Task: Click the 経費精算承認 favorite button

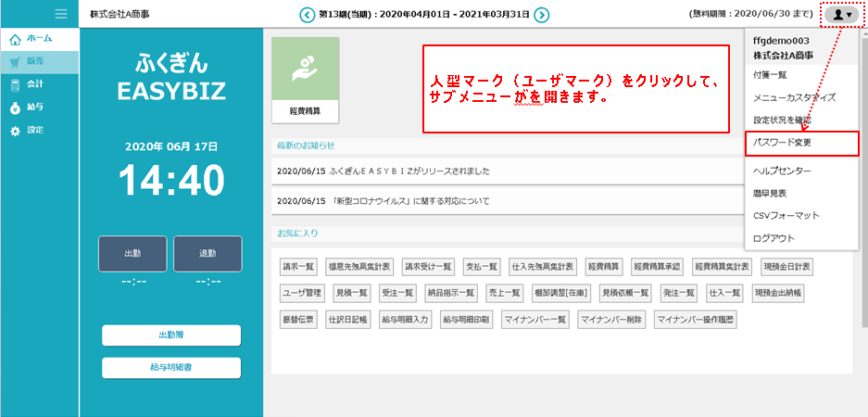Action: tap(657, 266)
